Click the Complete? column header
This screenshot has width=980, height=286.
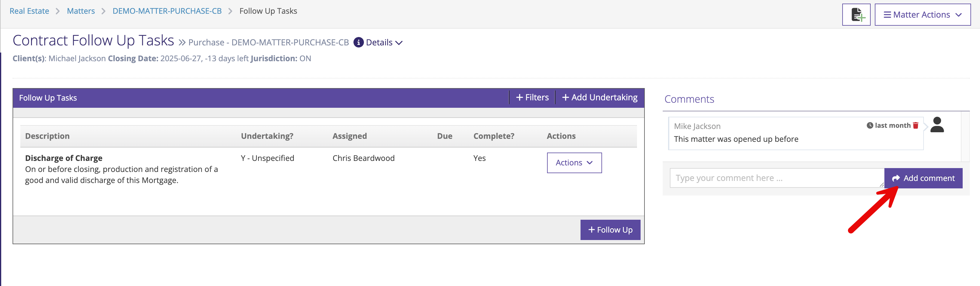pos(493,136)
